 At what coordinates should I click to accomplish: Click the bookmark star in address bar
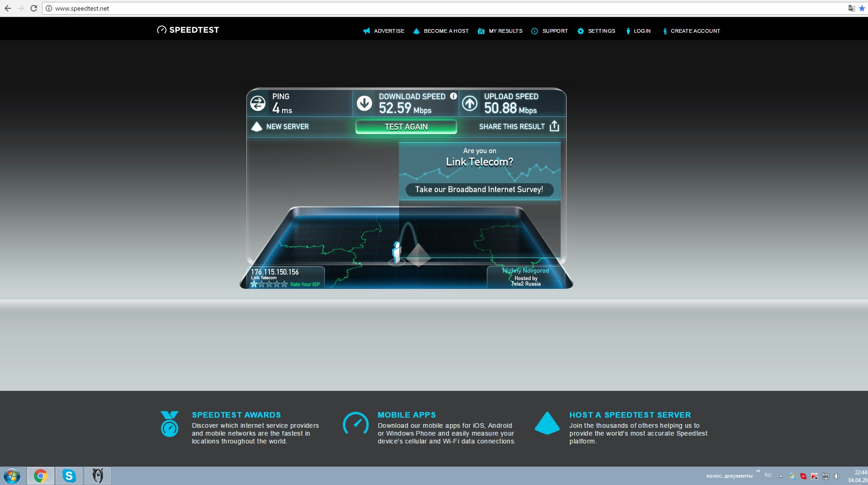click(x=862, y=8)
